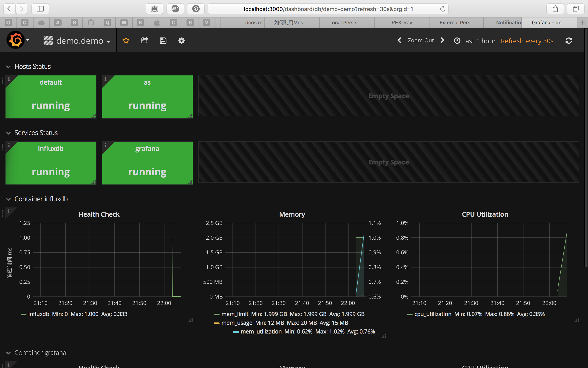The height and width of the screenshot is (368, 588).
Task: Open the Last 1 hour time picker
Action: pyautogui.click(x=475, y=41)
